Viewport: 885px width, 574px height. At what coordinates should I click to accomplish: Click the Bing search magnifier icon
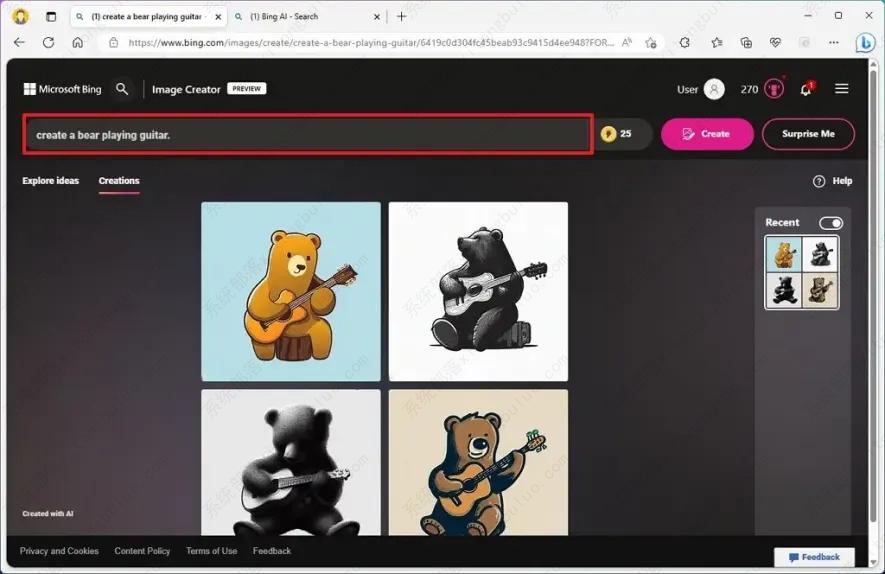tap(122, 89)
